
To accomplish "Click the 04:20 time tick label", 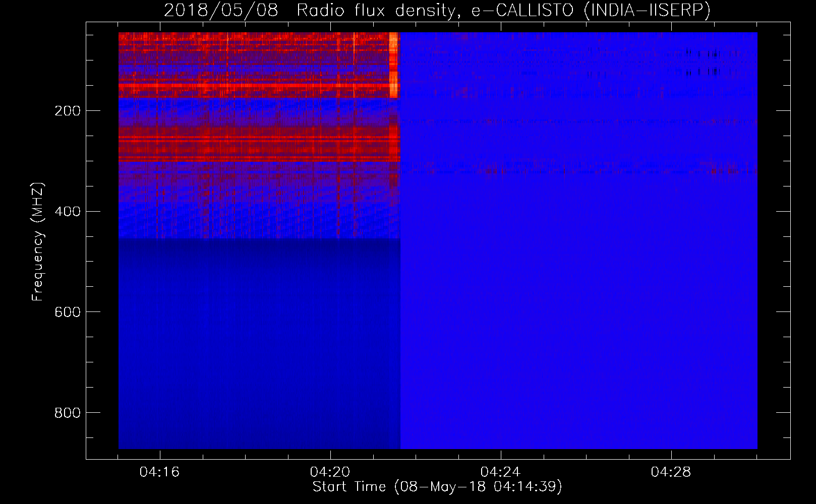I will tap(330, 472).
